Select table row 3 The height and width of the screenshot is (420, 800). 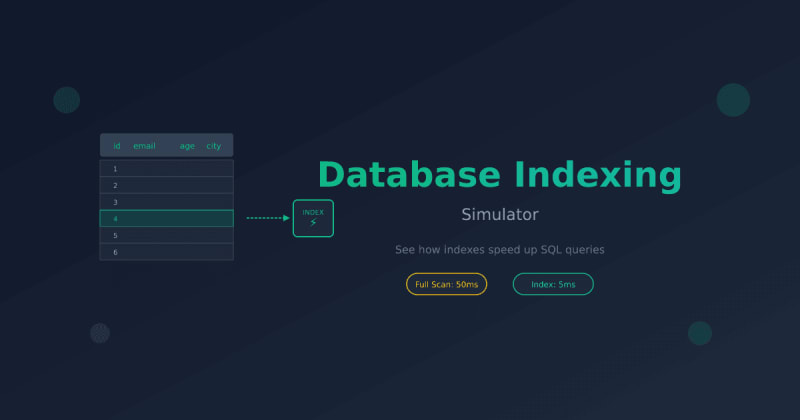[166, 202]
